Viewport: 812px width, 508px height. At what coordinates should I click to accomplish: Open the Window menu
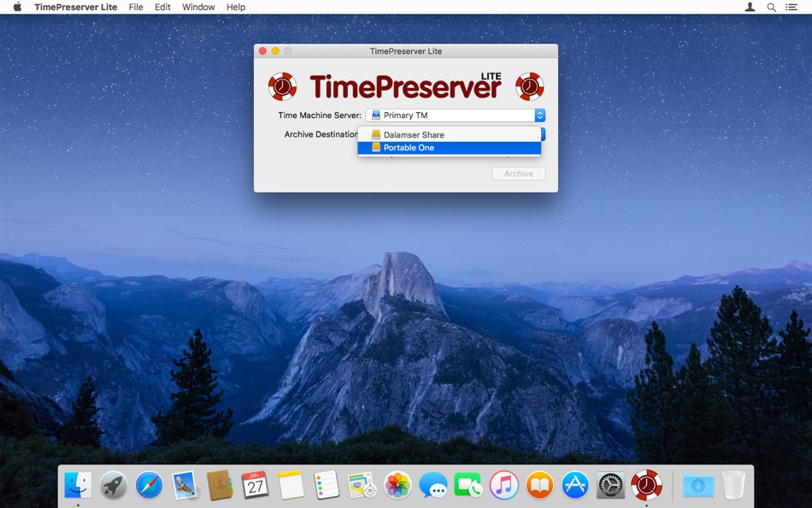pyautogui.click(x=198, y=7)
